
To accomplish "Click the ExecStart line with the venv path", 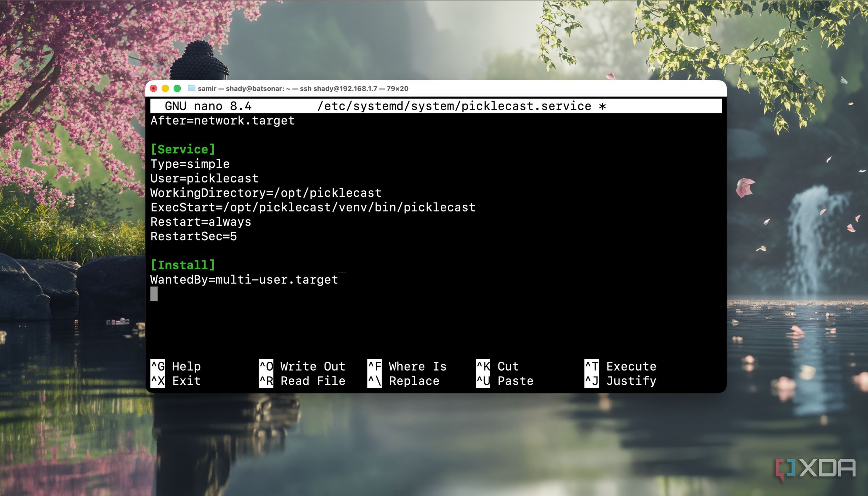I will [313, 208].
